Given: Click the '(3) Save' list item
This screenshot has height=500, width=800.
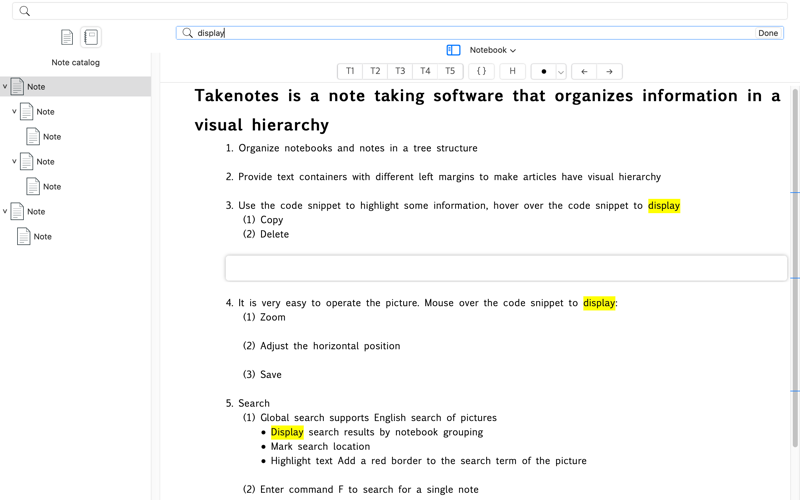Looking at the screenshot, I should [x=262, y=374].
